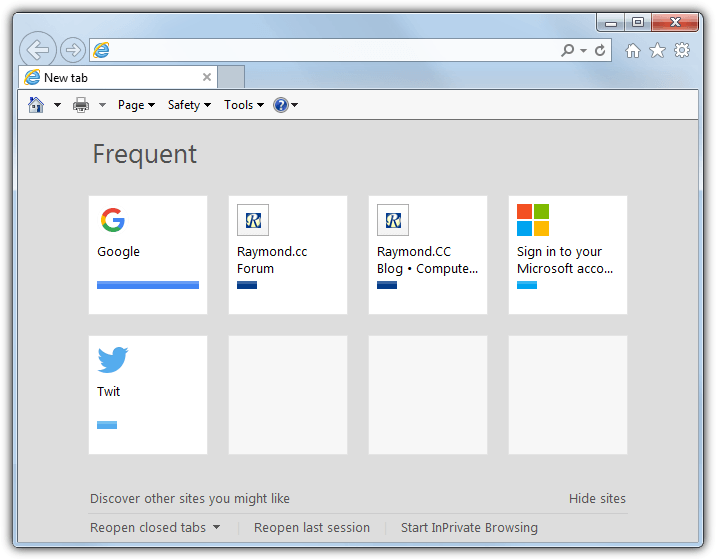Close the New tab tab
The width and height of the screenshot is (716, 559).
207,77
